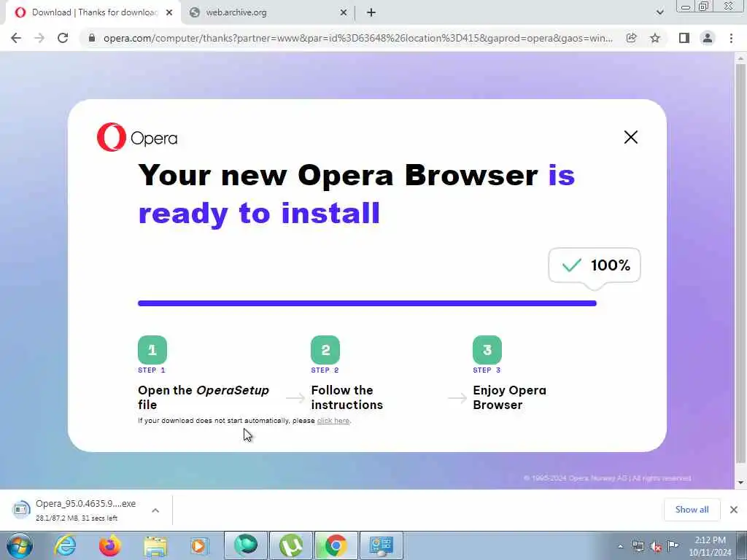The width and height of the screenshot is (747, 560).
Task: Show hidden system tray icons
Action: point(620,547)
